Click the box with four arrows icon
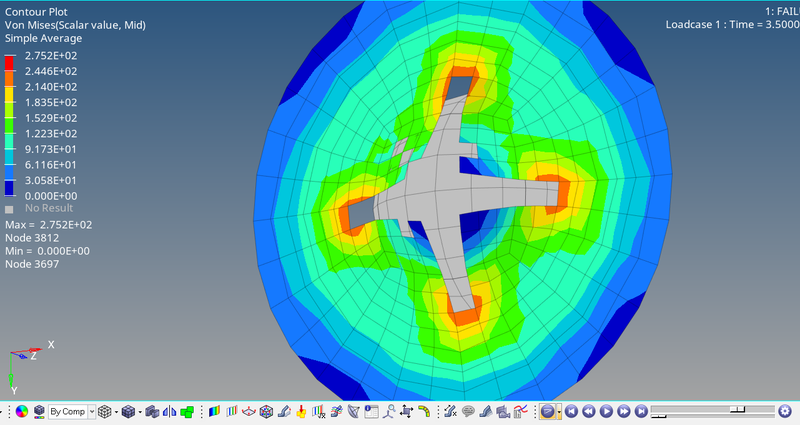The height and width of the screenshot is (425, 800). (407, 411)
